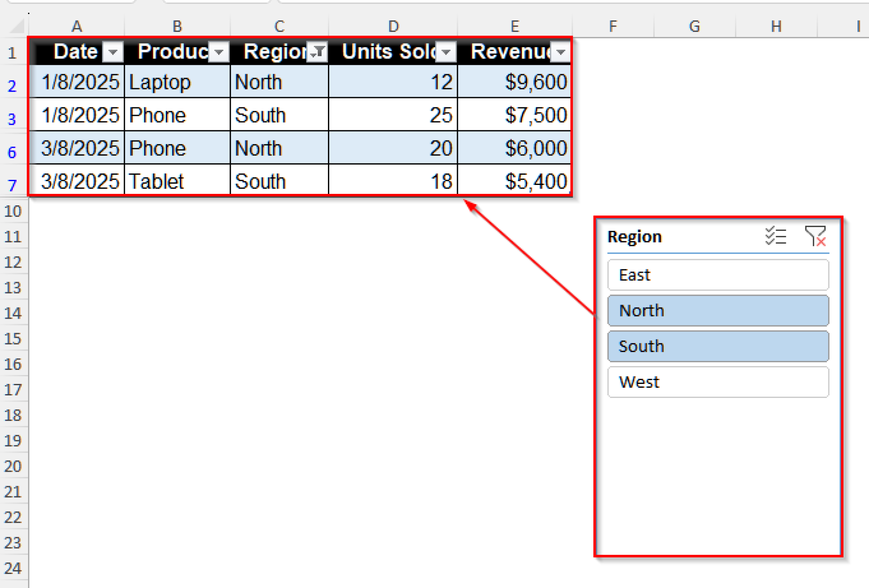Select the column H header
Viewport: 869px width, 588px height.
(x=776, y=26)
